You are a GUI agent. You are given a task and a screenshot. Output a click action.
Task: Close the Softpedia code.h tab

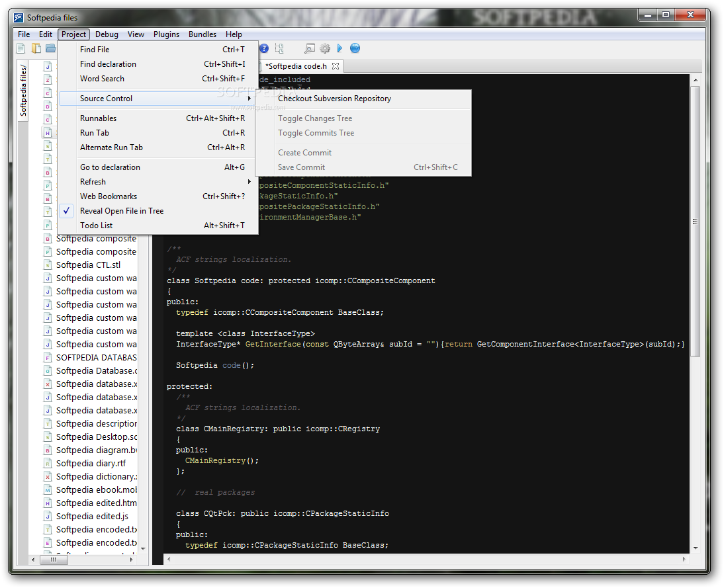pyautogui.click(x=336, y=66)
